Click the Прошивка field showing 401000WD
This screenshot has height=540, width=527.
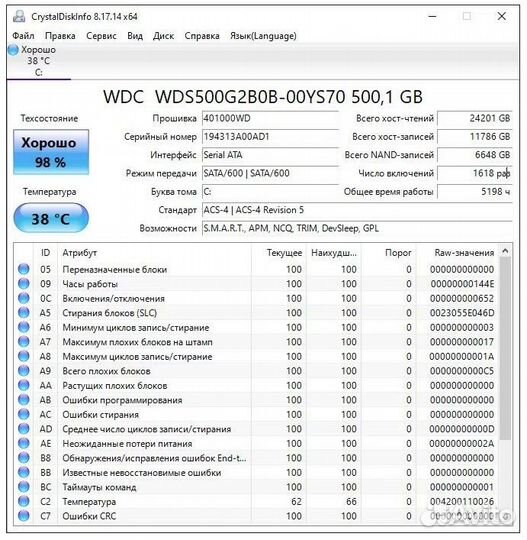click(x=270, y=118)
